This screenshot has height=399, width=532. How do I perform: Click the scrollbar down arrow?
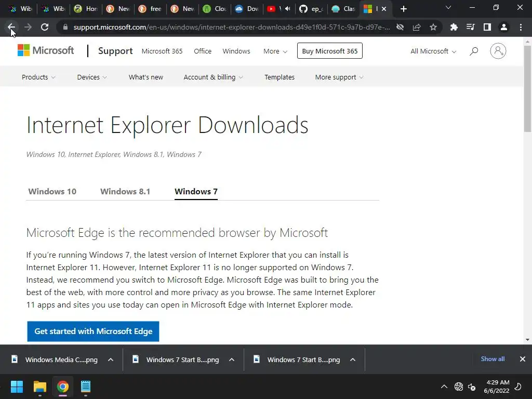(527, 340)
